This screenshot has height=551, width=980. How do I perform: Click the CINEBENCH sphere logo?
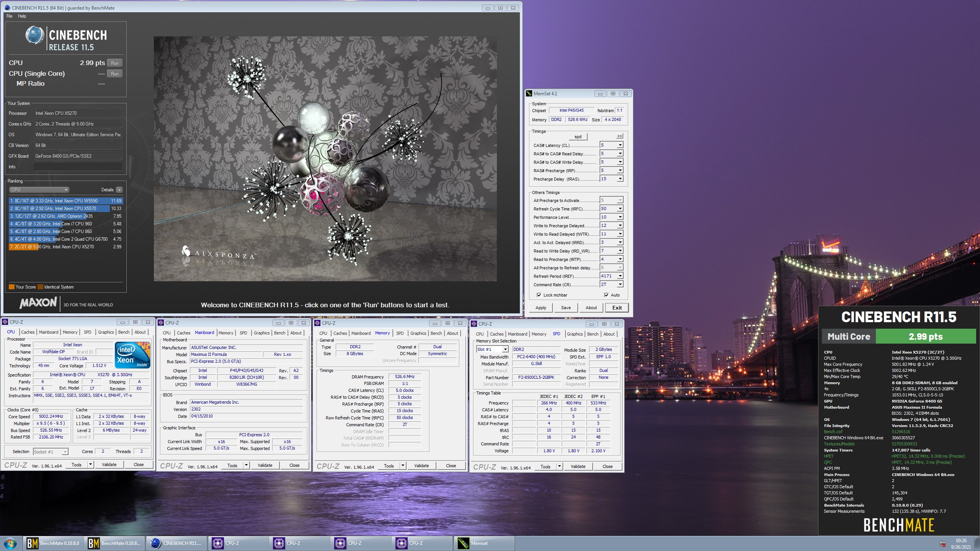point(34,35)
